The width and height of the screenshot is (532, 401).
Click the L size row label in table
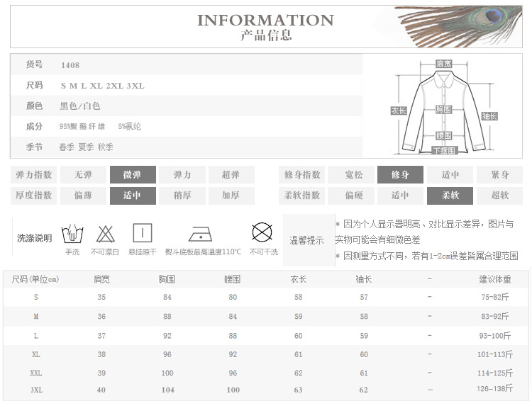(36, 336)
